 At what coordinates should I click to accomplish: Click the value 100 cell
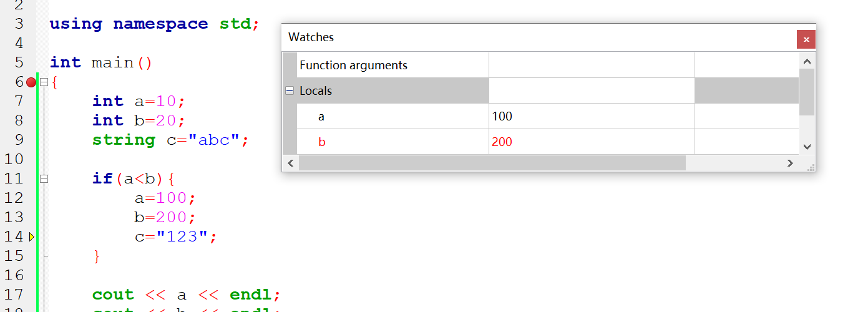tap(502, 116)
